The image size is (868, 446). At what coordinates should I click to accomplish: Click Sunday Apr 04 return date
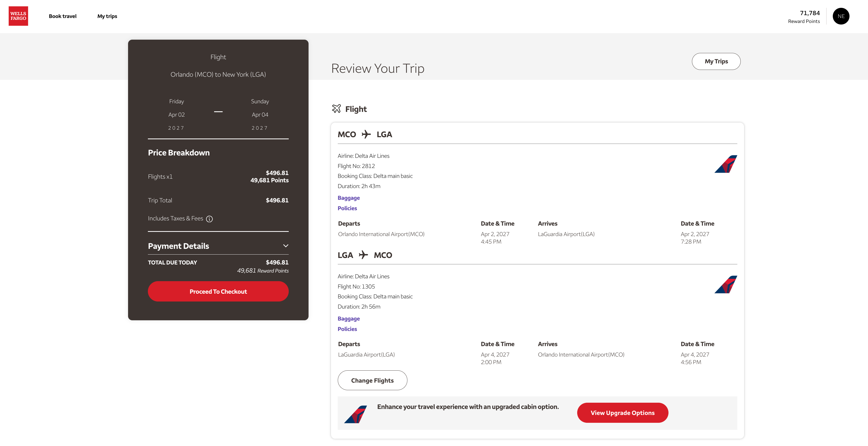click(260, 114)
